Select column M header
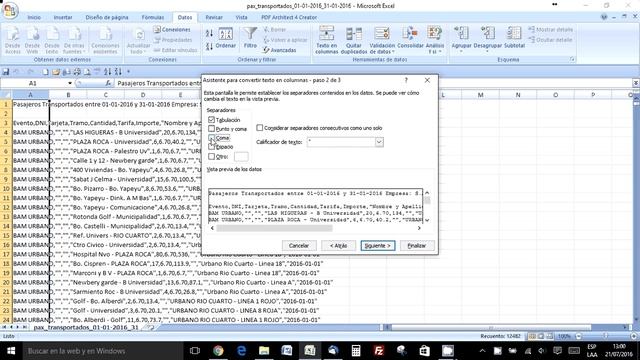This screenshot has height=360, width=640. [x=480, y=95]
